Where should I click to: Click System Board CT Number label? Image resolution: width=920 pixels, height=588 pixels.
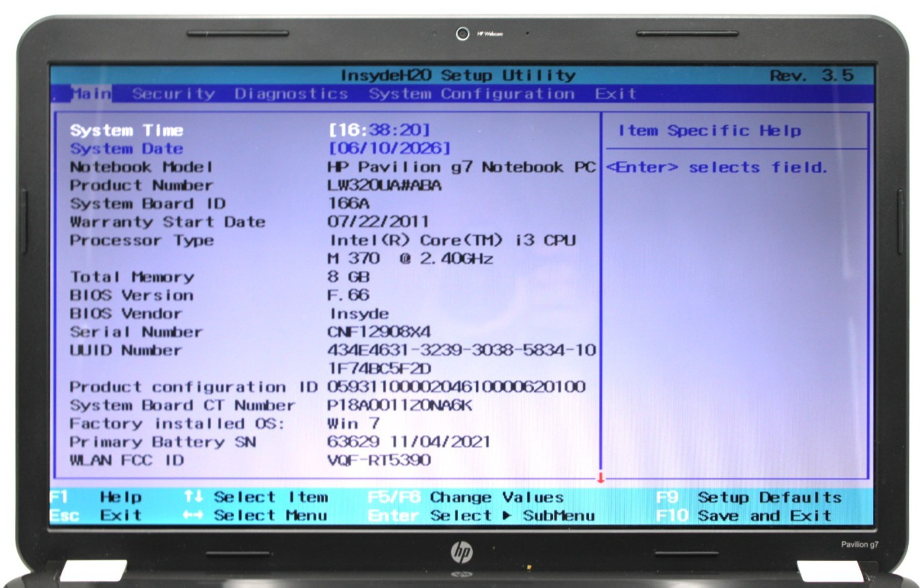coord(183,405)
